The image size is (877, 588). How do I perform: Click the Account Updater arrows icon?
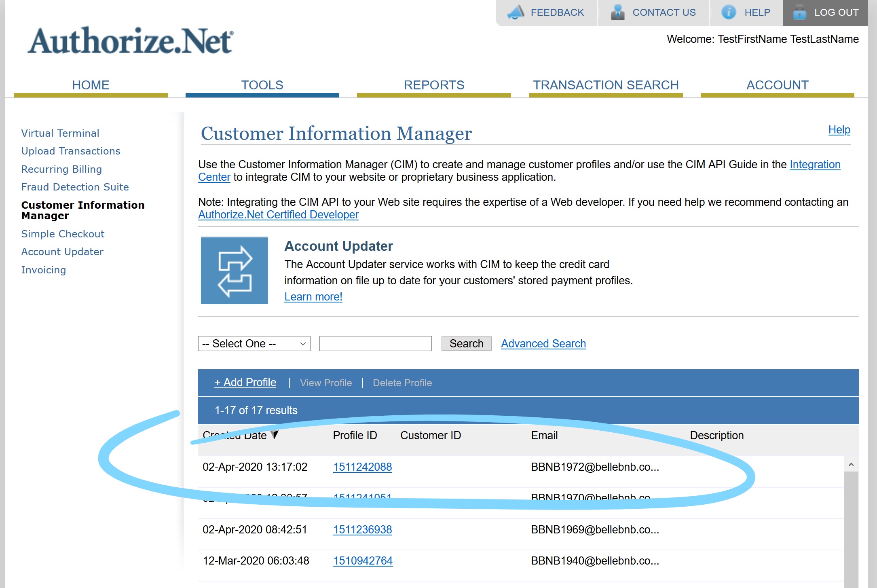[234, 271]
